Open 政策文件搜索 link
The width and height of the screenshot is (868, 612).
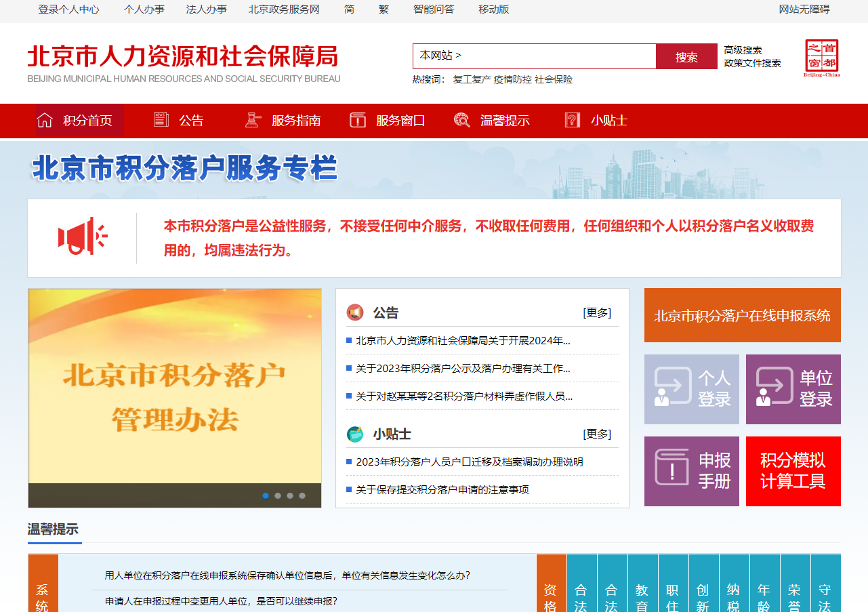pyautogui.click(x=752, y=63)
